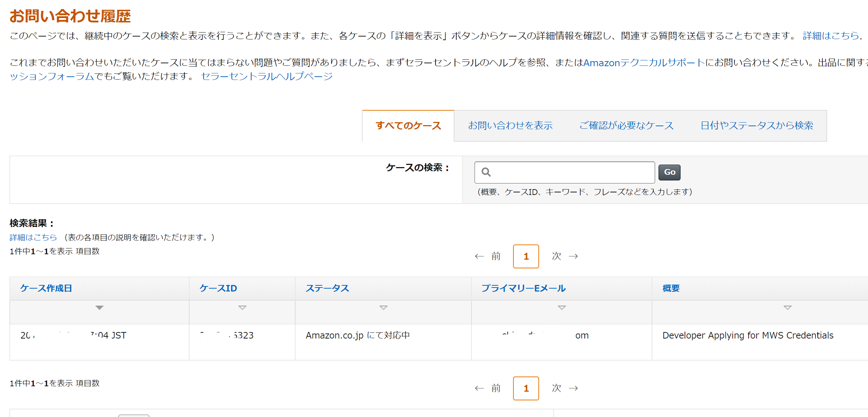The image size is (868, 417).
Task: Click page 1 in bottom pagination
Action: (526, 388)
